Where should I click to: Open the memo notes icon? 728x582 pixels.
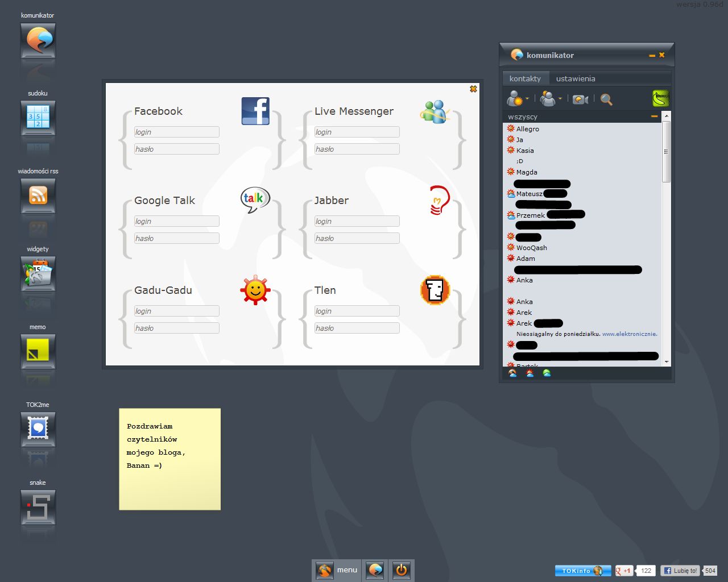point(38,352)
